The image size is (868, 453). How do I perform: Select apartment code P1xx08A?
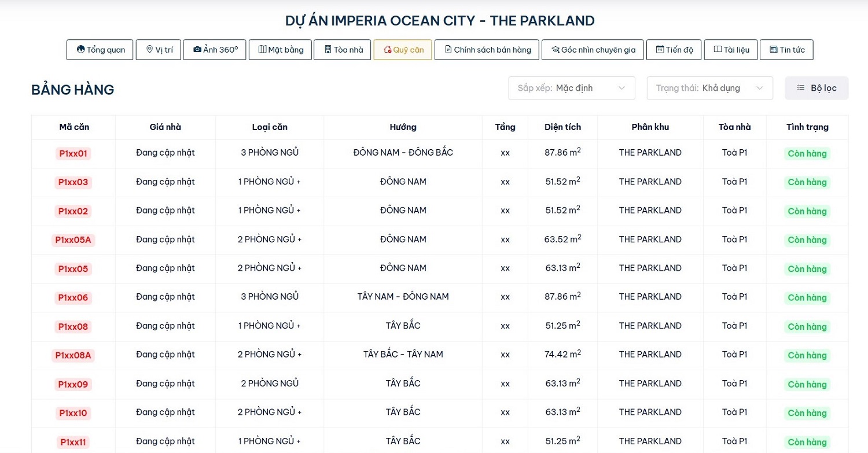(73, 355)
